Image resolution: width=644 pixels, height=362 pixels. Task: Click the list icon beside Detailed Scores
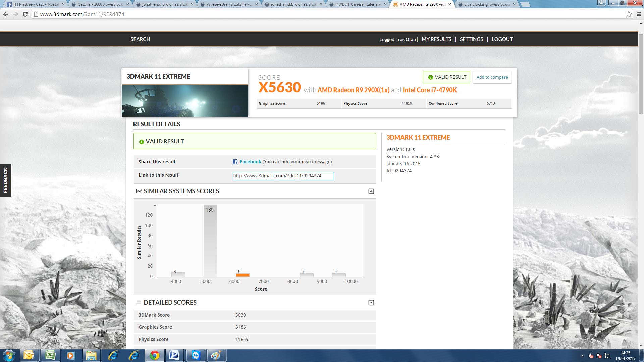point(139,302)
